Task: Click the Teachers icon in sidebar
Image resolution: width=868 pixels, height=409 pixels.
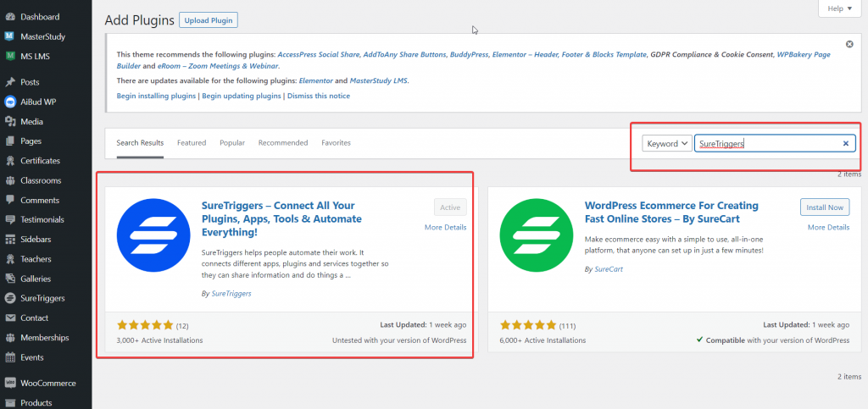Action: pos(10,258)
